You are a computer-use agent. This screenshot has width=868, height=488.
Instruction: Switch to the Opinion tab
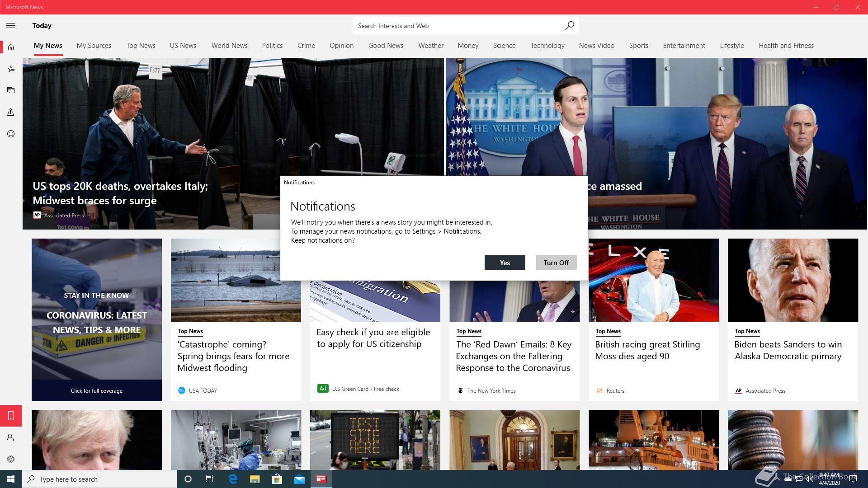pos(341,46)
